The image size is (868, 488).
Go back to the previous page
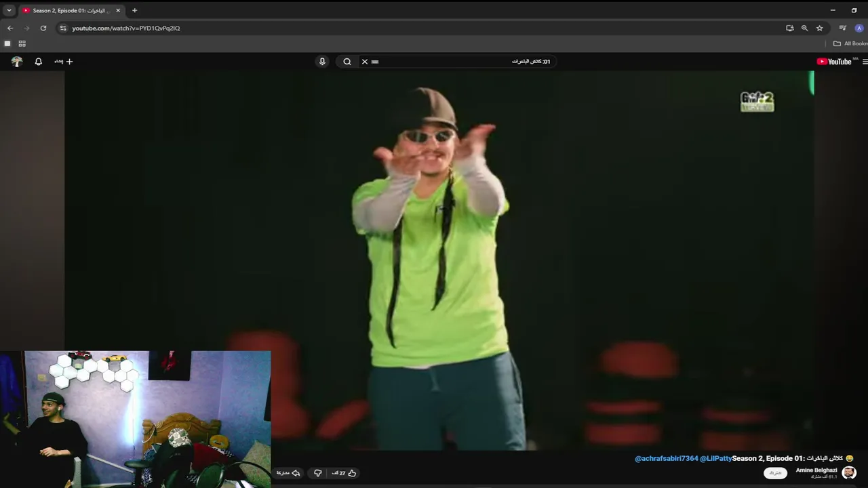coord(9,28)
